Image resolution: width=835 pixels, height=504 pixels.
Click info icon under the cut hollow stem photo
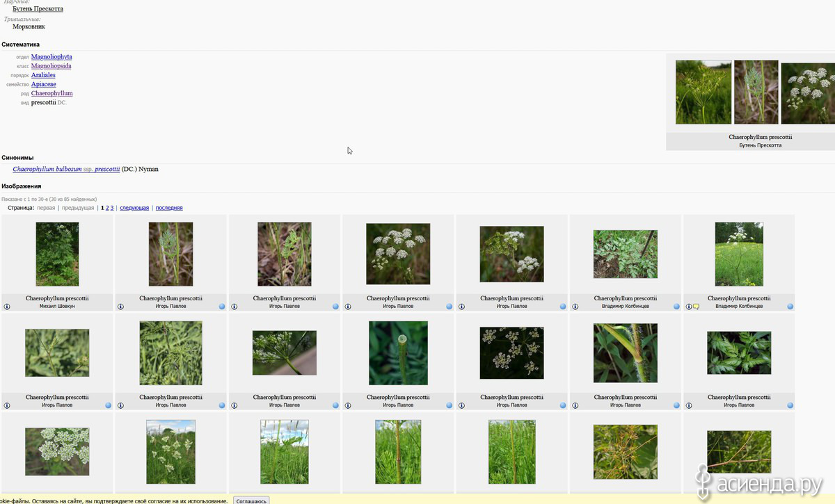pyautogui.click(x=348, y=405)
